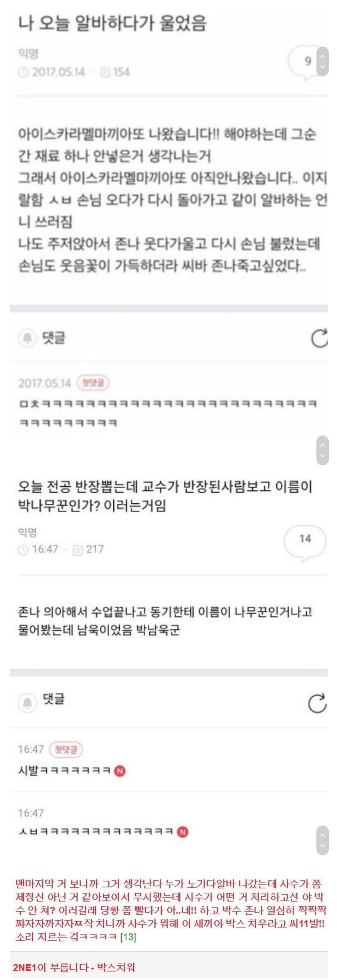Click the green [13] reply count
Image resolution: width=337 pixels, height=980 pixels.
pos(128,937)
